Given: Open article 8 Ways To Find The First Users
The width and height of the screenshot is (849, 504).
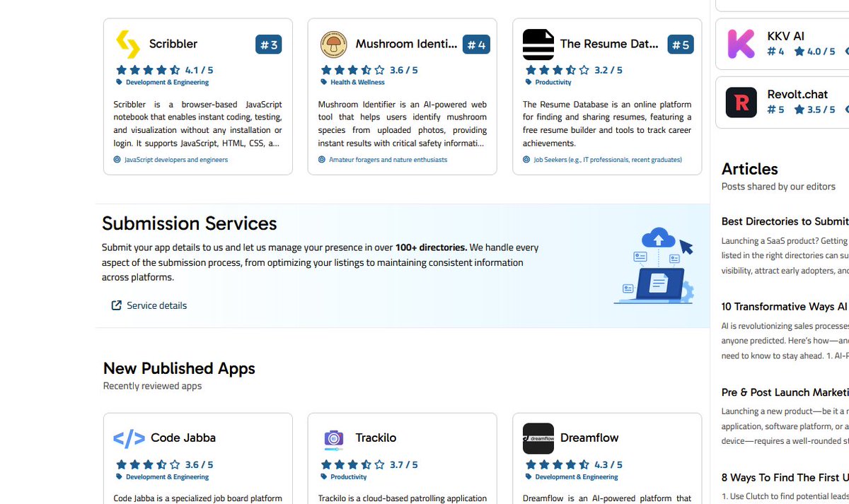Looking at the screenshot, I should pos(785,478).
